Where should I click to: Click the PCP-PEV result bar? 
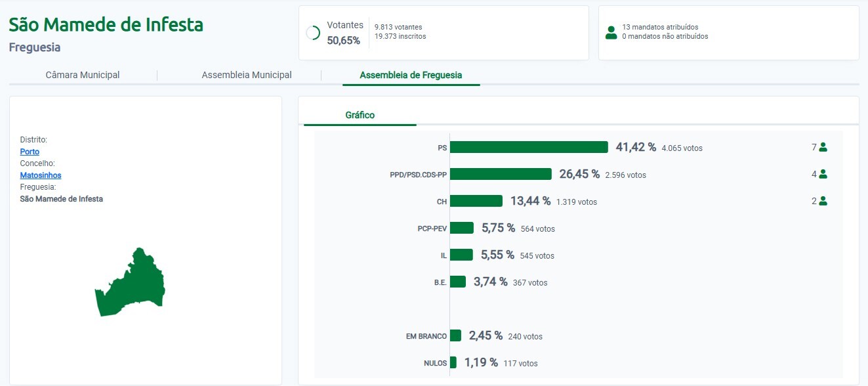tap(462, 228)
